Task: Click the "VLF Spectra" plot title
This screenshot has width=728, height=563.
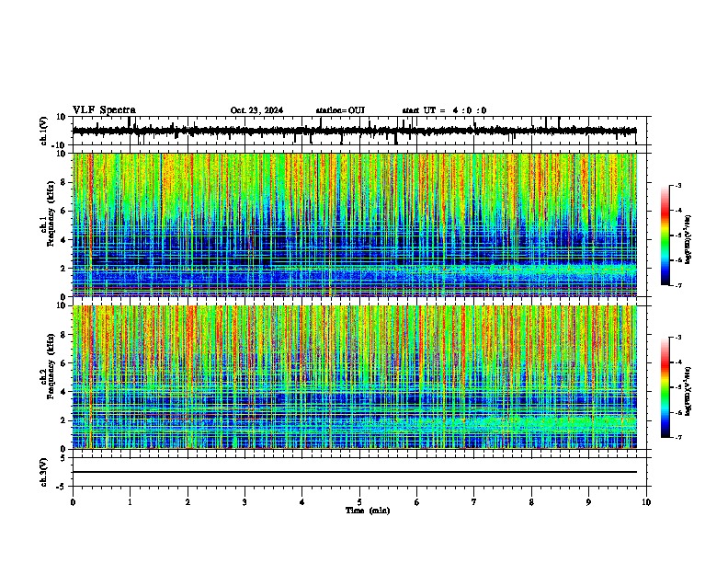Action: (x=104, y=110)
